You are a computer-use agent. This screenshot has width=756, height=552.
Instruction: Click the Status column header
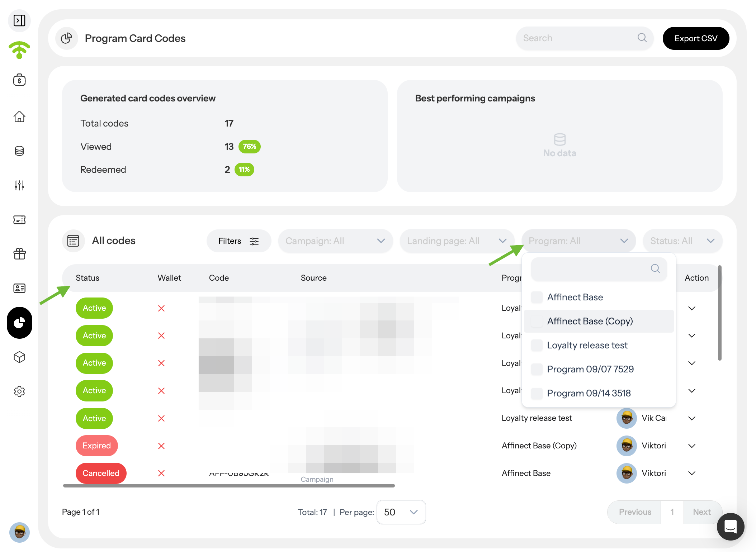[88, 278]
